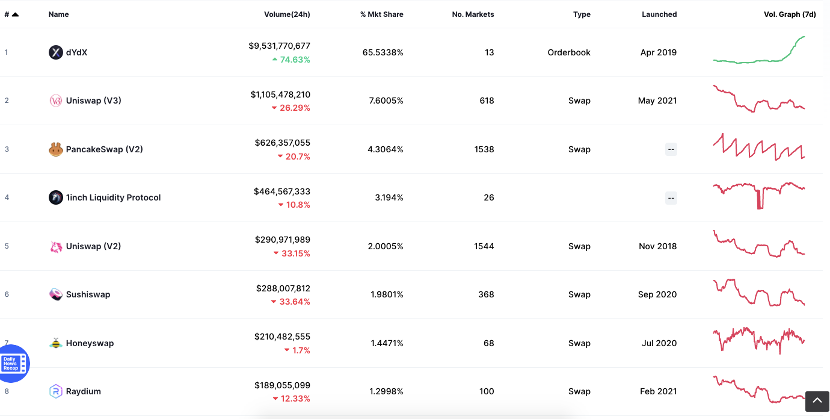Sort table by the # rank column

[11, 14]
